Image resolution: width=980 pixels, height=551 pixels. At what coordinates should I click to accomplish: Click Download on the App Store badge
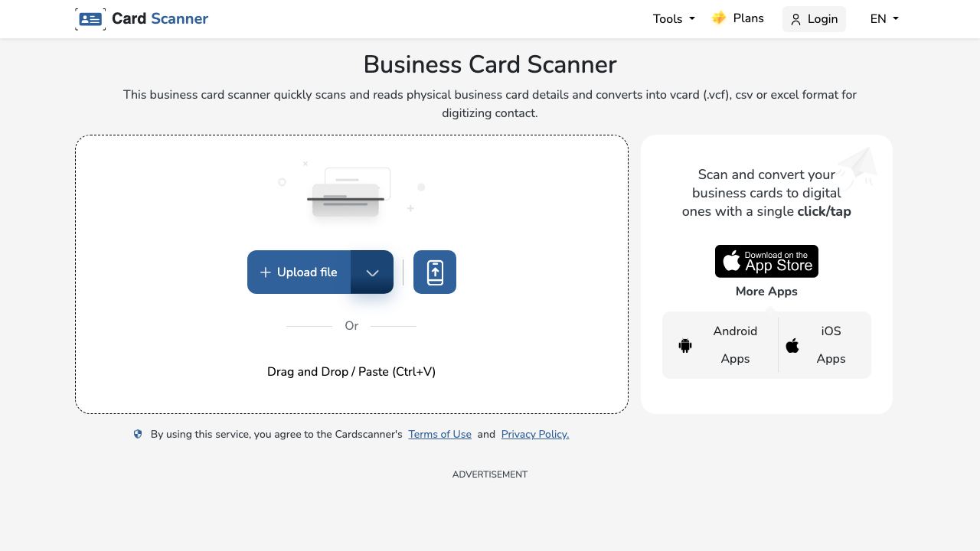(766, 261)
